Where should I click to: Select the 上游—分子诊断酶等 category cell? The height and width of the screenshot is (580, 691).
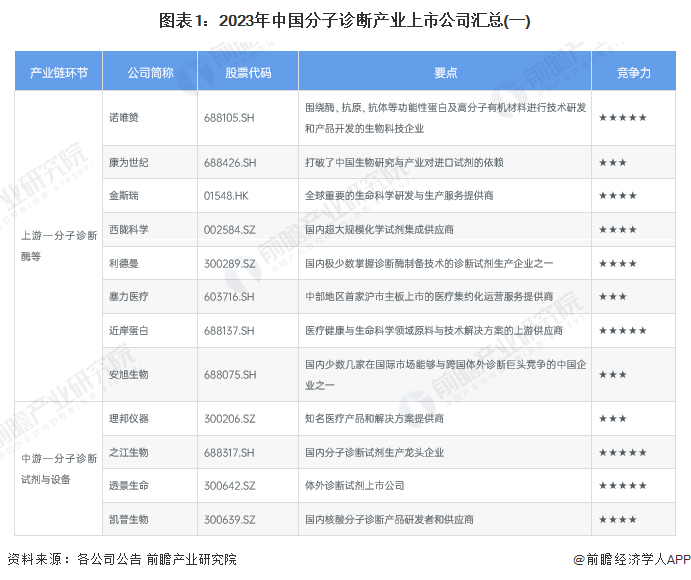(x=59, y=246)
